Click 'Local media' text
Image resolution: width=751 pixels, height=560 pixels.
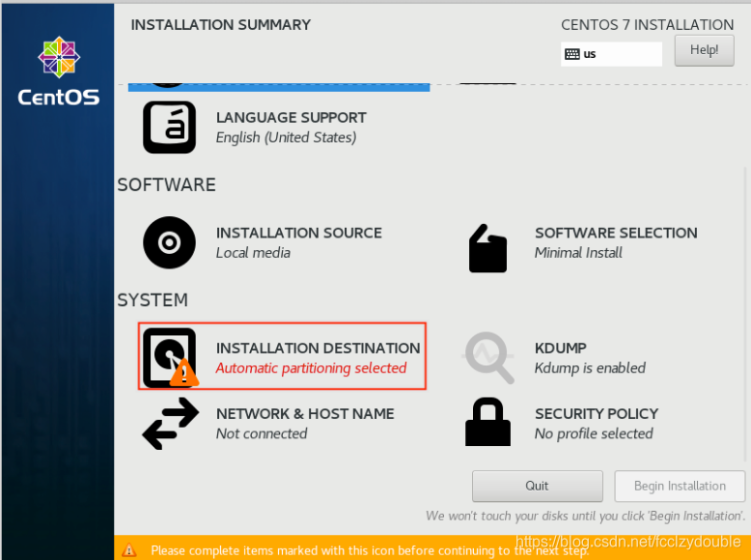point(253,253)
